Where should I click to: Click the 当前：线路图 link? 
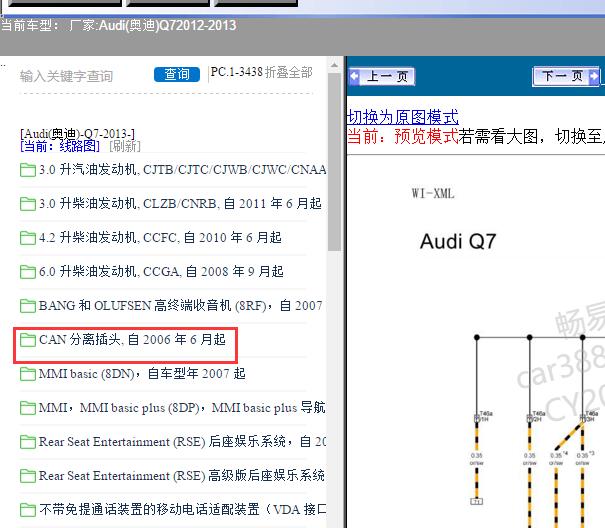click(x=60, y=146)
